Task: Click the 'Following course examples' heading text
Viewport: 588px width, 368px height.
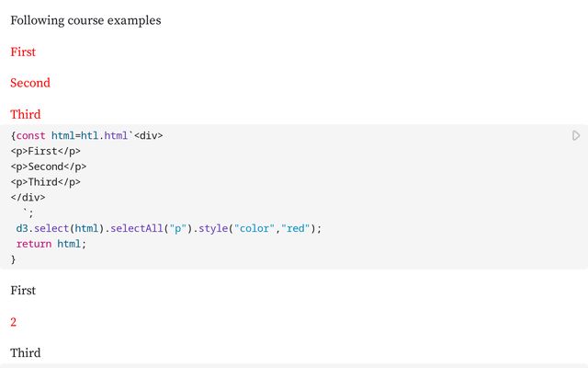Action: tap(85, 20)
